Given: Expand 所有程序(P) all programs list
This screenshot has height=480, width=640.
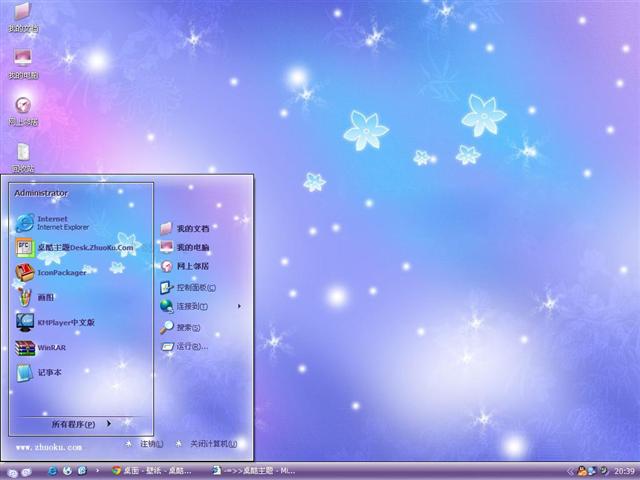Looking at the screenshot, I should (x=81, y=424).
